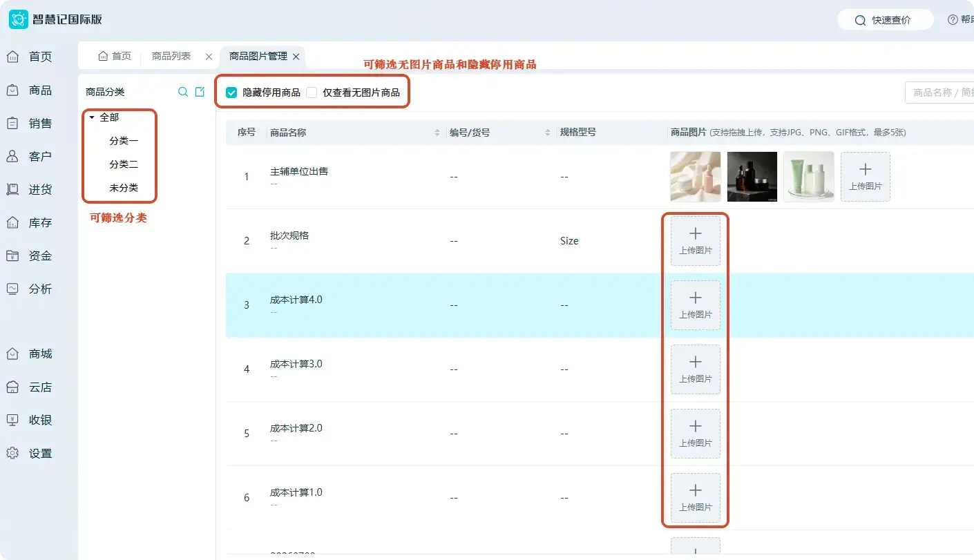Sort by 编号/货号 column arrows
The height and width of the screenshot is (560, 974).
548,133
